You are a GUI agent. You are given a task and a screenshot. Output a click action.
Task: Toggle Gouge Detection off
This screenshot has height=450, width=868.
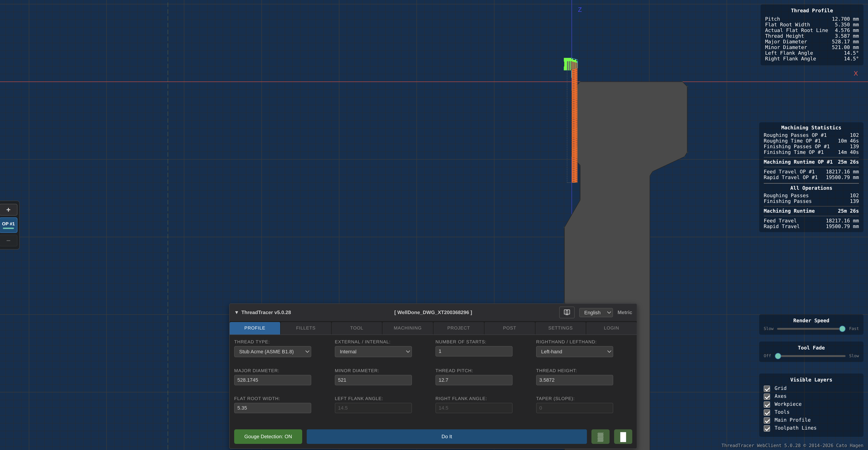(268, 436)
